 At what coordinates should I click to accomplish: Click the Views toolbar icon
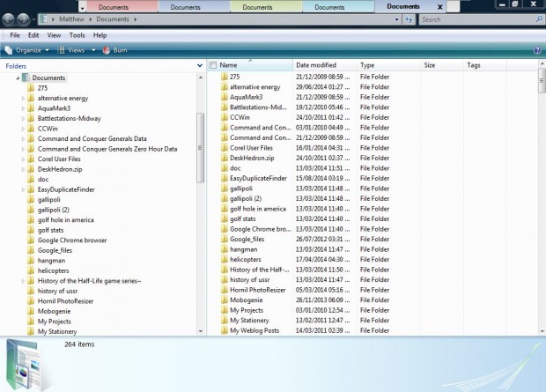pos(61,50)
